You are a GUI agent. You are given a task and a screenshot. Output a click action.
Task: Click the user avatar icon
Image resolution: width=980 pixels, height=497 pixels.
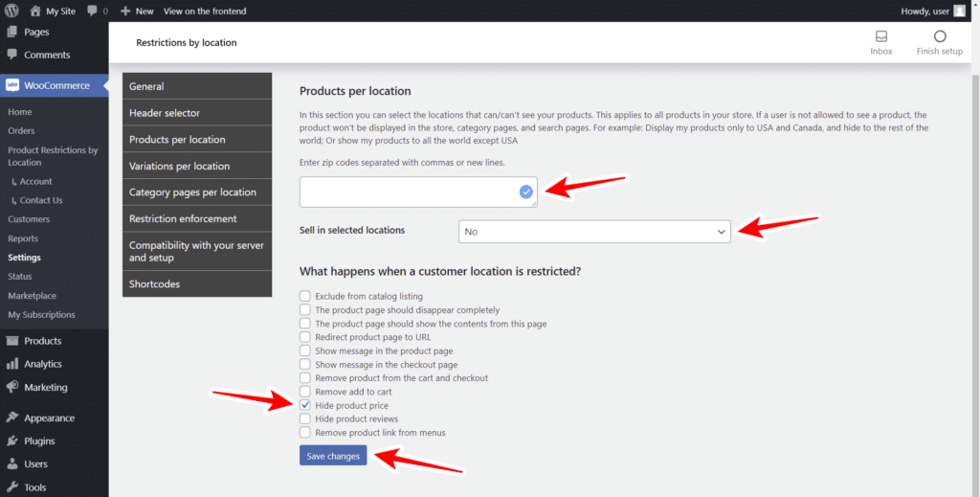959,11
